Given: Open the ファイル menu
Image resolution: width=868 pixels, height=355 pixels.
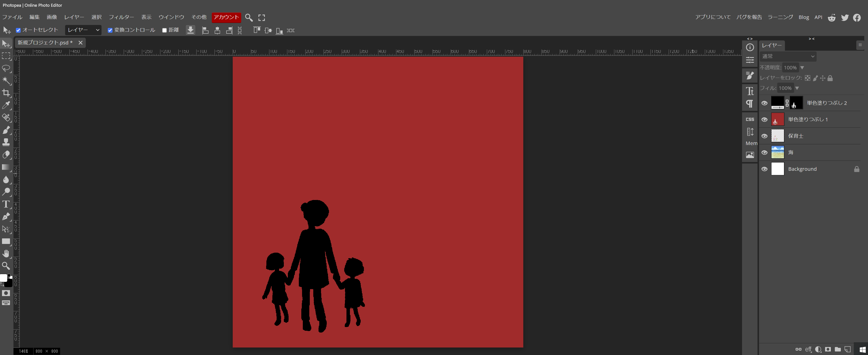Looking at the screenshot, I should tap(12, 17).
